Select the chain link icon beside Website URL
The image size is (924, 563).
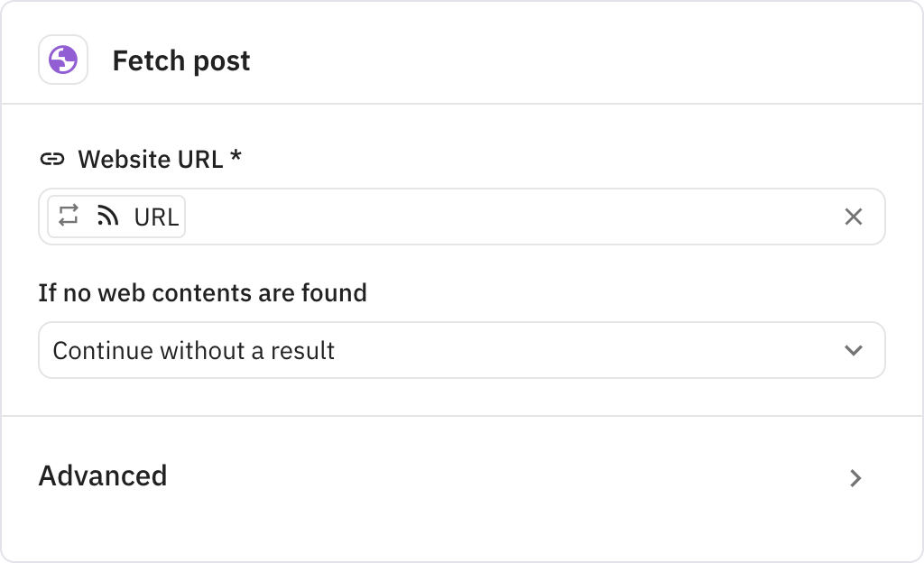coord(53,158)
